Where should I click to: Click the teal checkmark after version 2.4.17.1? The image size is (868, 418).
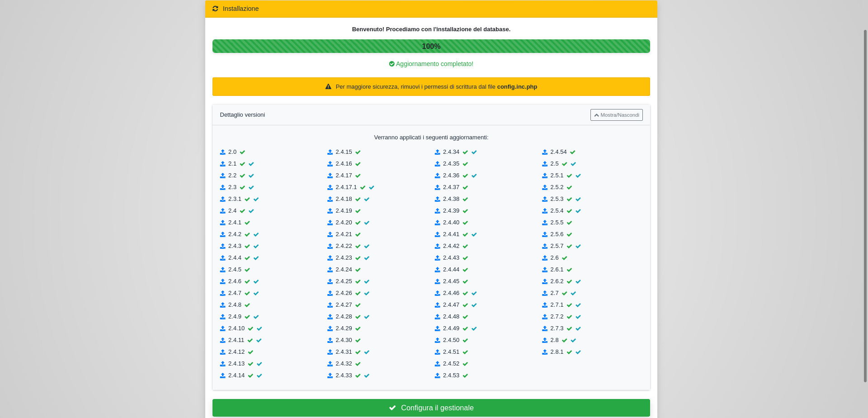[372, 187]
